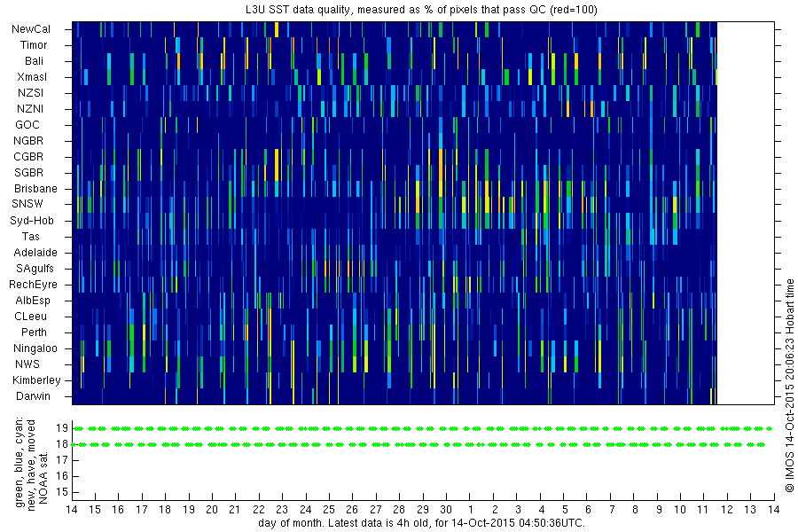Image resolution: width=798 pixels, height=532 pixels.
Task: Select the Darwin row label
Action: pos(33,396)
